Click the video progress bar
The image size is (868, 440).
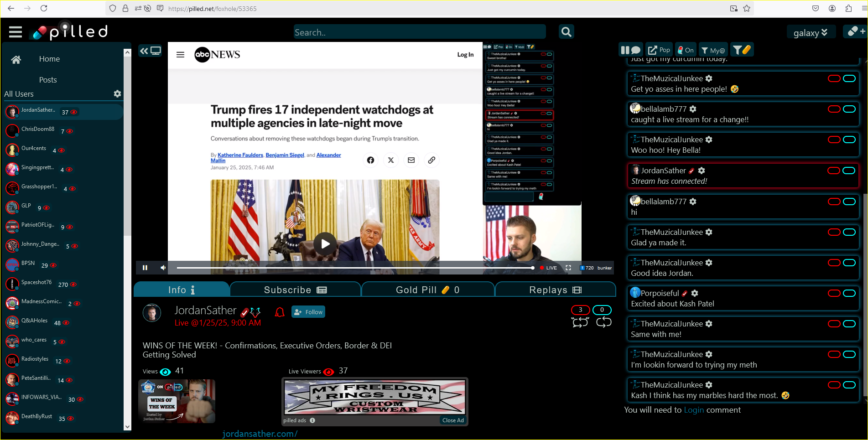point(355,268)
